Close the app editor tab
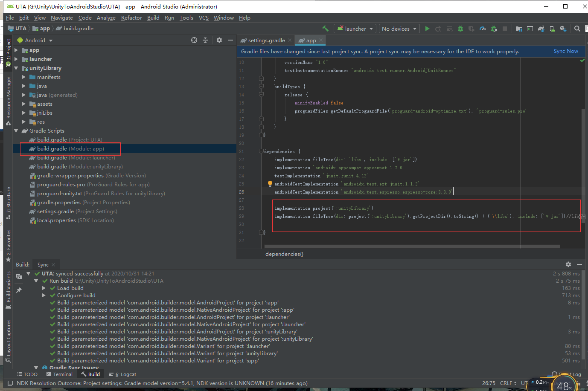Screen dimensions: 588x391 click(x=321, y=40)
